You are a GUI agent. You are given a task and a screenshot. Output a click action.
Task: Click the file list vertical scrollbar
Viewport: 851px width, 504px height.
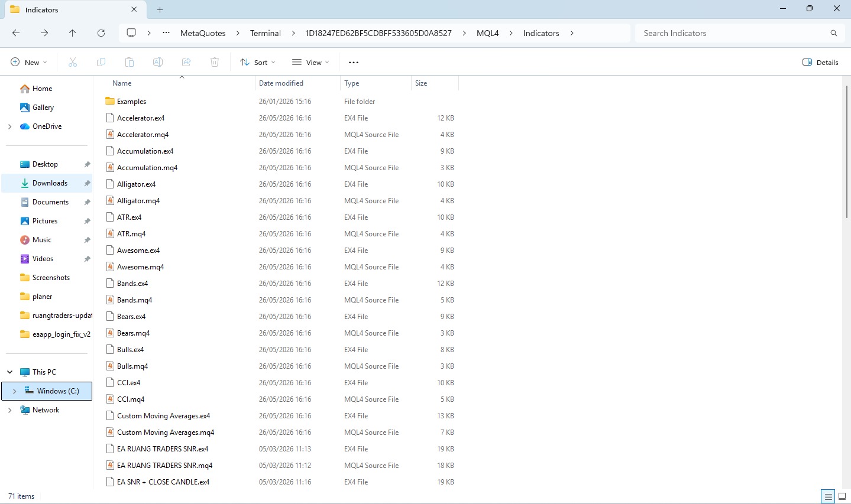click(x=847, y=152)
